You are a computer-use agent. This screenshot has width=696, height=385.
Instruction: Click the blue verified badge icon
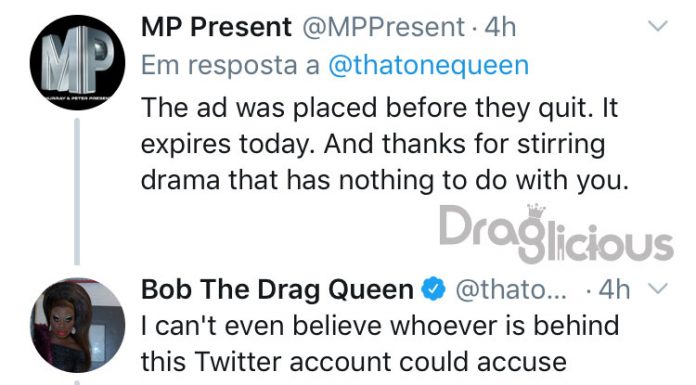pos(433,289)
